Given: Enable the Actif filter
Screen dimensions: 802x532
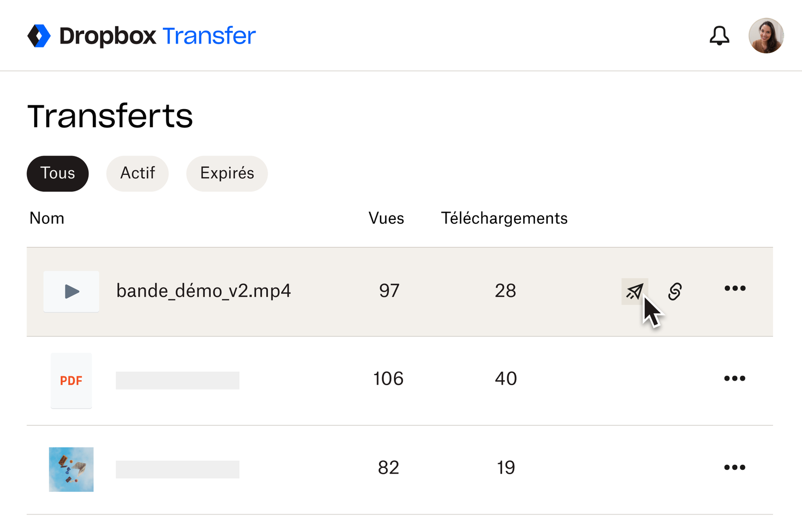Looking at the screenshot, I should (137, 173).
